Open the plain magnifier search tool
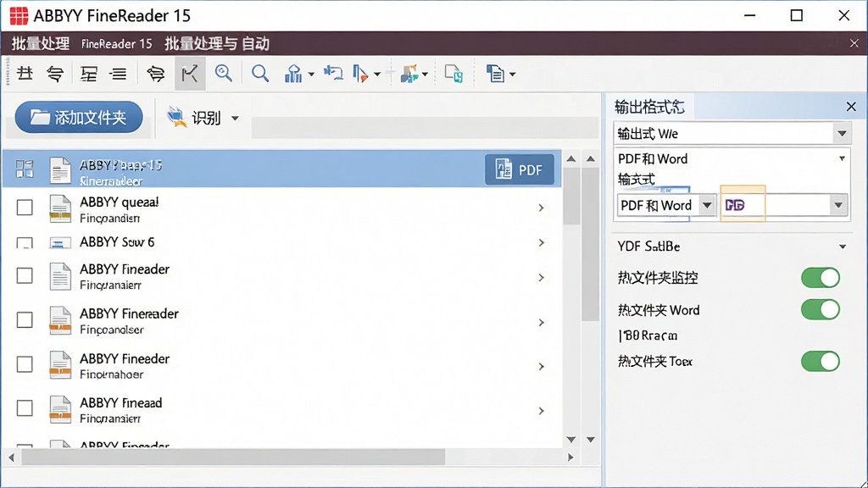868x488 pixels. (260, 73)
